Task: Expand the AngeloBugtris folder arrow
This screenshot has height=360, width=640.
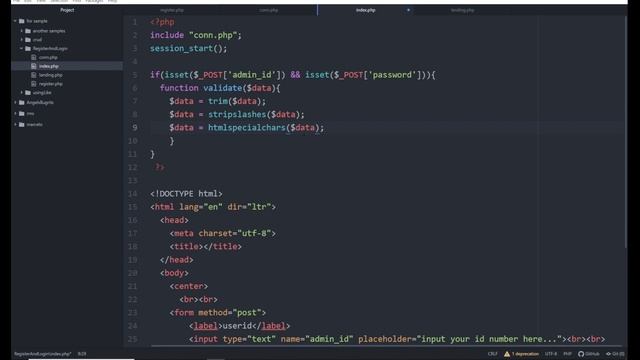Action: 16,102
